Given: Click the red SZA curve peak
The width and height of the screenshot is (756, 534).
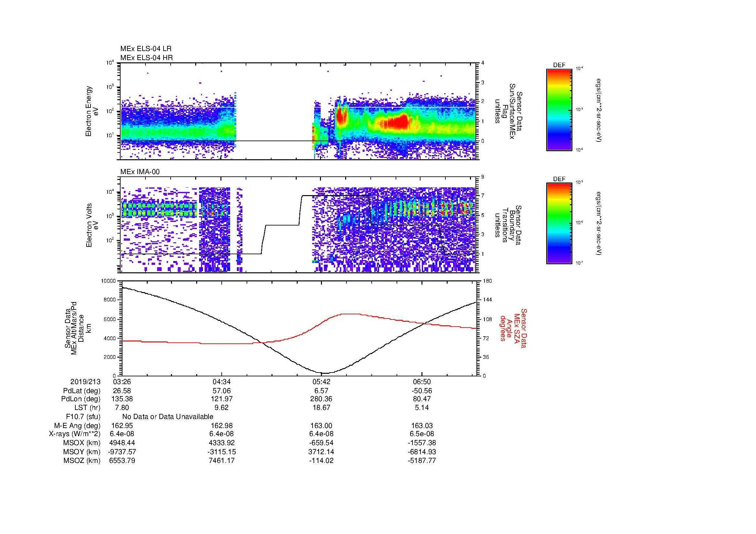Looking at the screenshot, I should [x=351, y=314].
